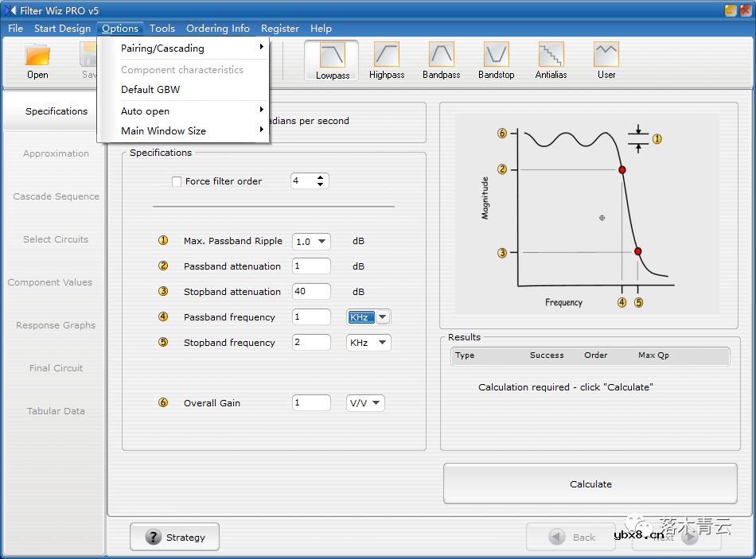The width and height of the screenshot is (756, 559).
Task: Click the Back navigation button
Action: coord(573,538)
